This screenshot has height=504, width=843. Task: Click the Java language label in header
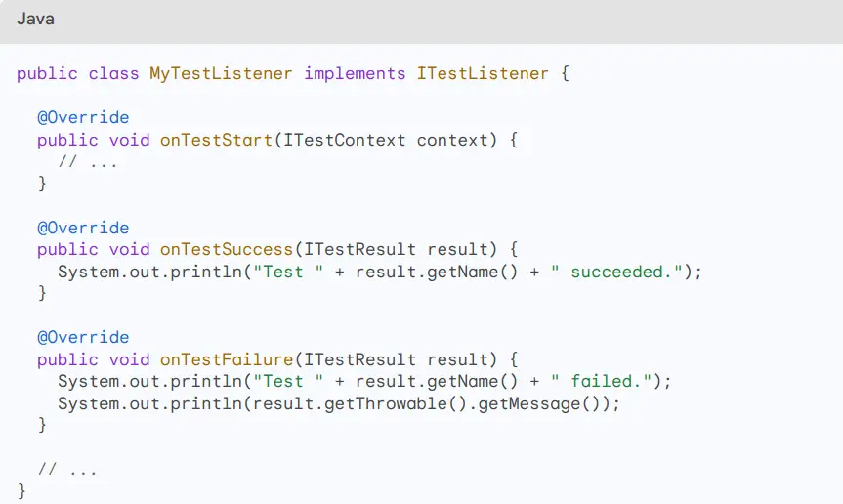[x=35, y=20]
